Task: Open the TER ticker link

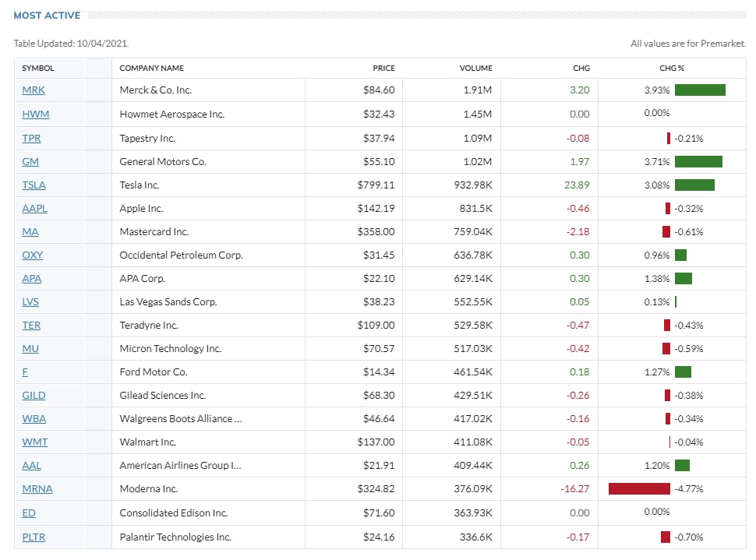Action: coord(31,326)
